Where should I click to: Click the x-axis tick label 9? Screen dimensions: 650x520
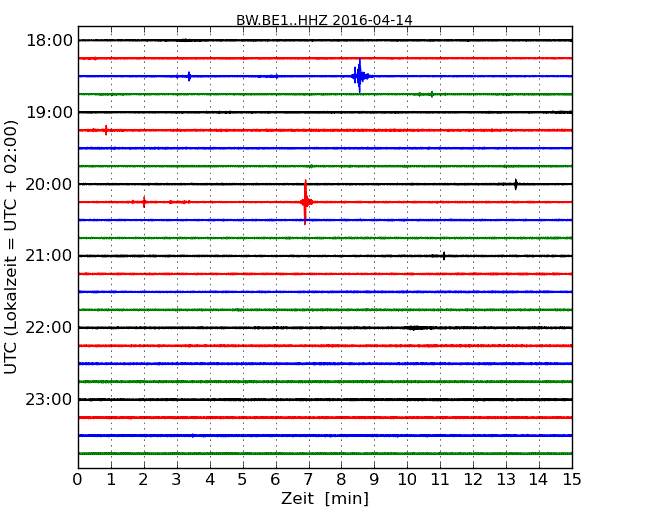[x=374, y=479]
